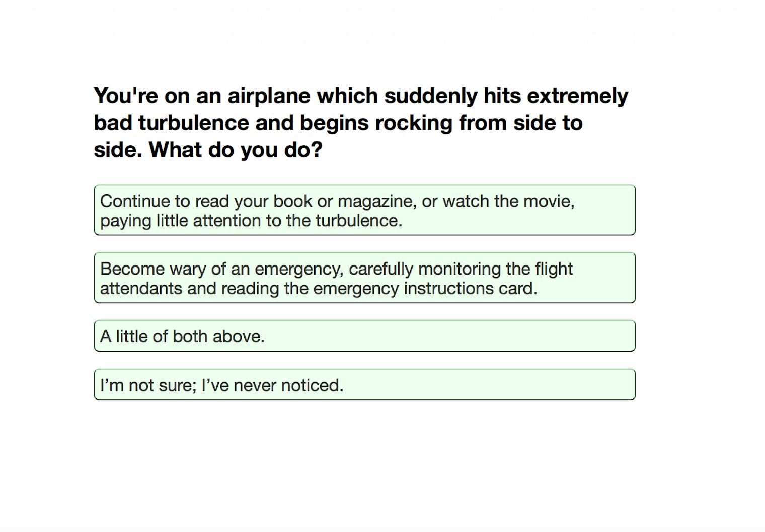Pick the 'A little of both above' answer

(x=364, y=336)
